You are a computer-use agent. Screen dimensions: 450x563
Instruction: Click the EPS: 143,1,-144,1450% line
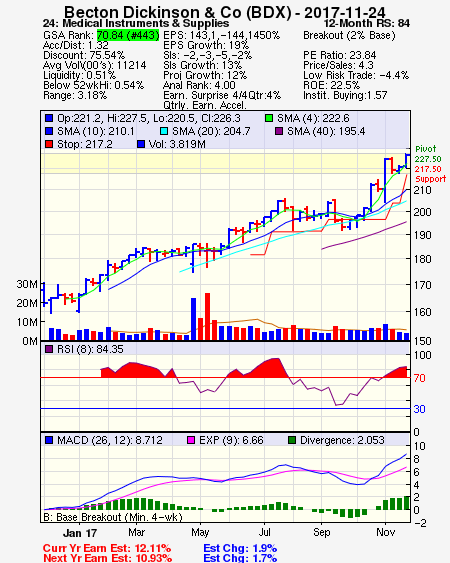(222, 35)
